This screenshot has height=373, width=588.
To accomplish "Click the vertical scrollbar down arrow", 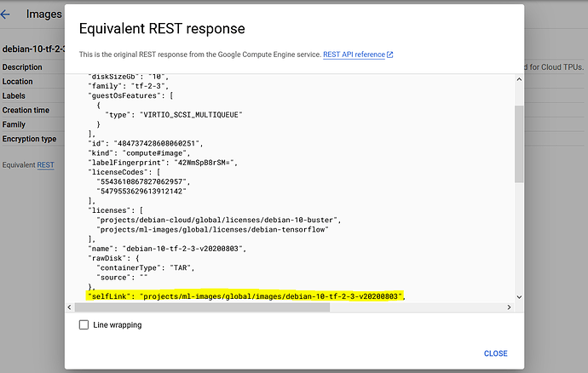I will point(519,297).
